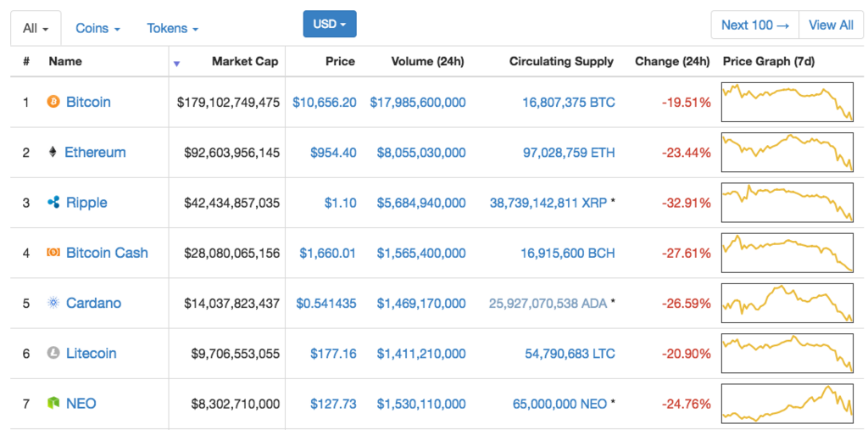Click Bitcoin volume $17,985,600,000
Viewport: 868px width, 430px height.
[x=418, y=103]
